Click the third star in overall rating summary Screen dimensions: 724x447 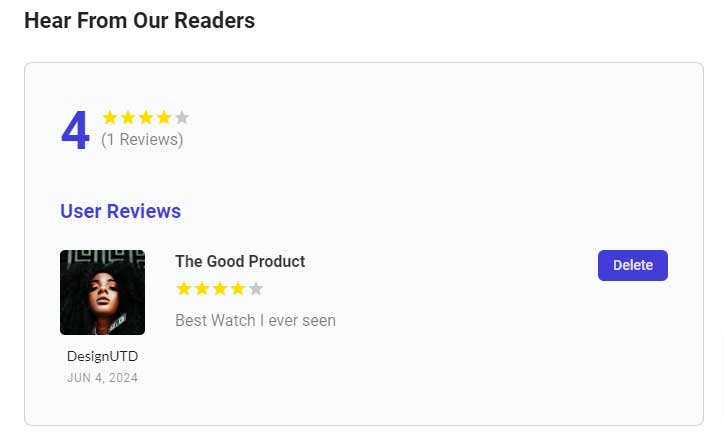146,117
